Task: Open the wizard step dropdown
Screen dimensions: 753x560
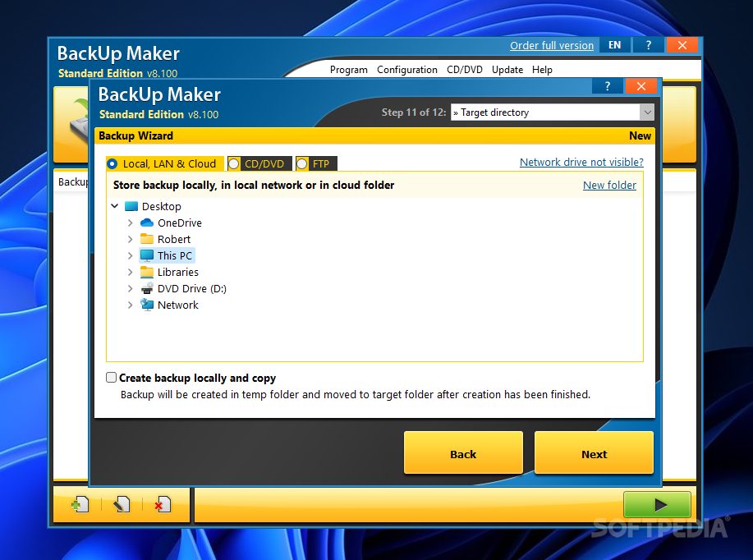Action: 647,112
